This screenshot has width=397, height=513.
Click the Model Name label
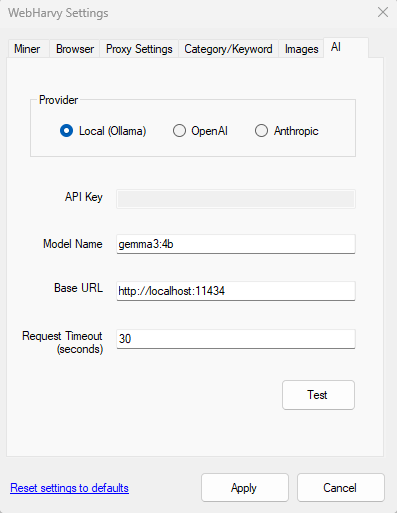(73, 244)
